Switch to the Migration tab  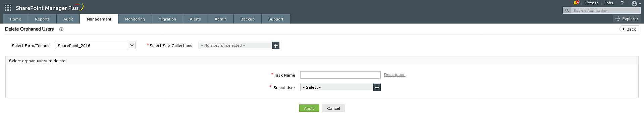tap(167, 19)
